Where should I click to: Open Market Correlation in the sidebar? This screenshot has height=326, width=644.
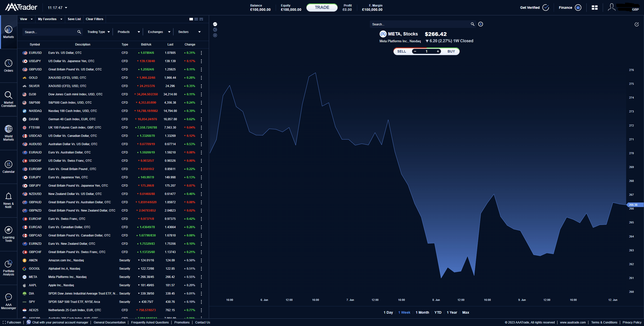(9, 99)
